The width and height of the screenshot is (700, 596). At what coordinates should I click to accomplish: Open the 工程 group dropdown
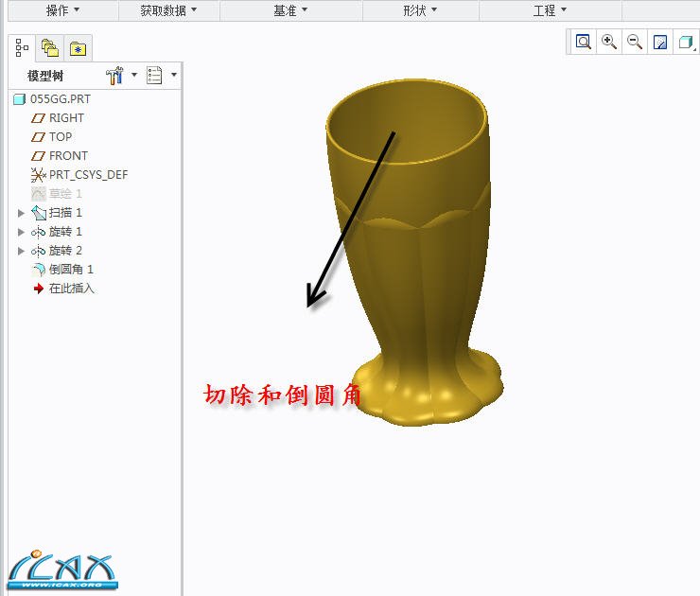550,9
